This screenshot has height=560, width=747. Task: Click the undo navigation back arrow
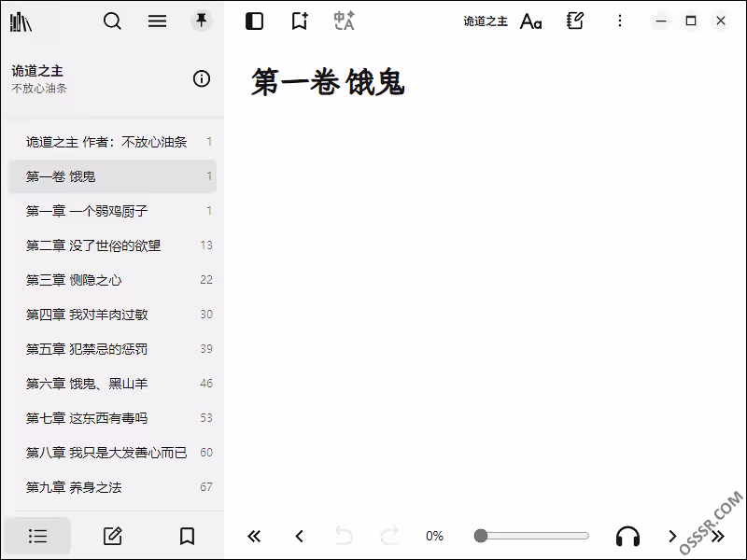click(x=344, y=536)
